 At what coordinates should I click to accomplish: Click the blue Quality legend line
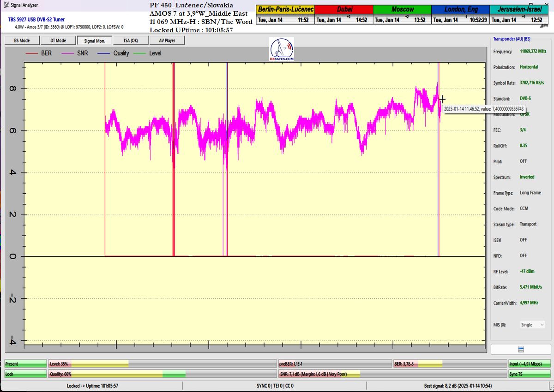pyautogui.click(x=104, y=53)
